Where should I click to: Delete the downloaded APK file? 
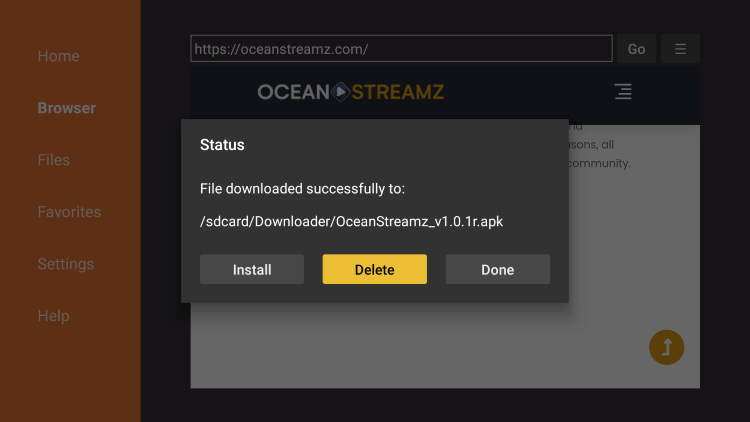(x=375, y=269)
